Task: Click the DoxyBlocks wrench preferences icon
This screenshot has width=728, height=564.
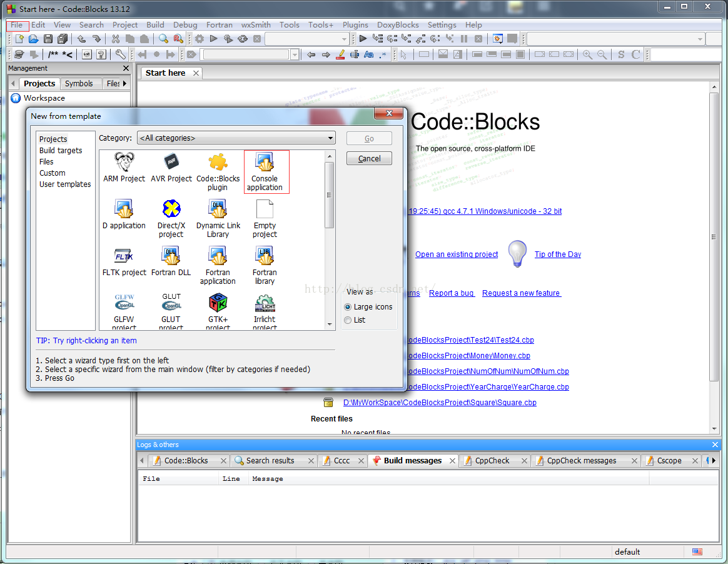Action: click(120, 55)
